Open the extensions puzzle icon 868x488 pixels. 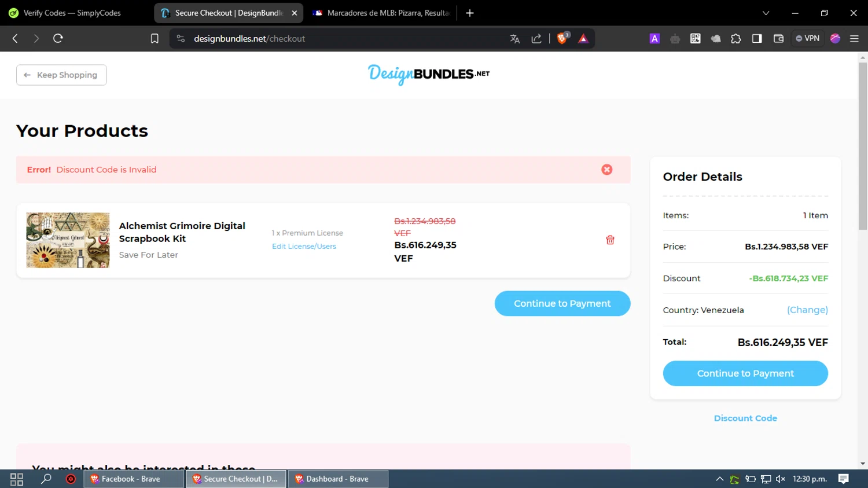click(736, 38)
